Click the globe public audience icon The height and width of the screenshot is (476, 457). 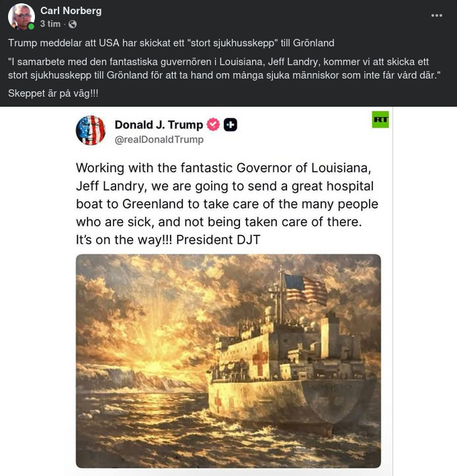pos(73,24)
